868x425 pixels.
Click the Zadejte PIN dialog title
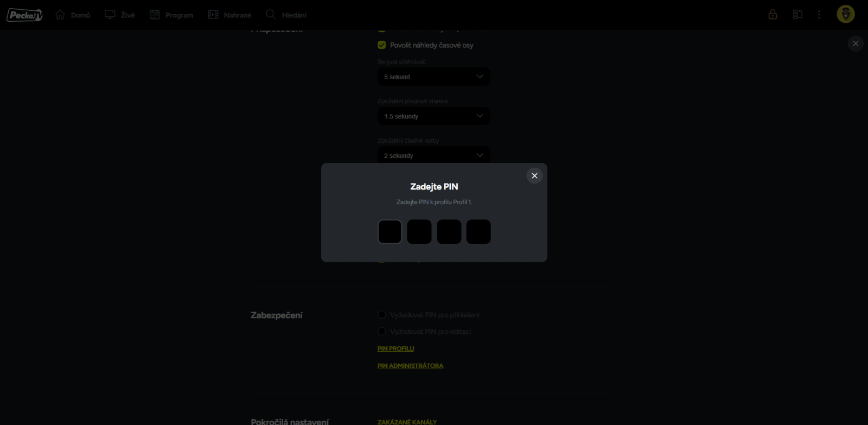point(434,186)
